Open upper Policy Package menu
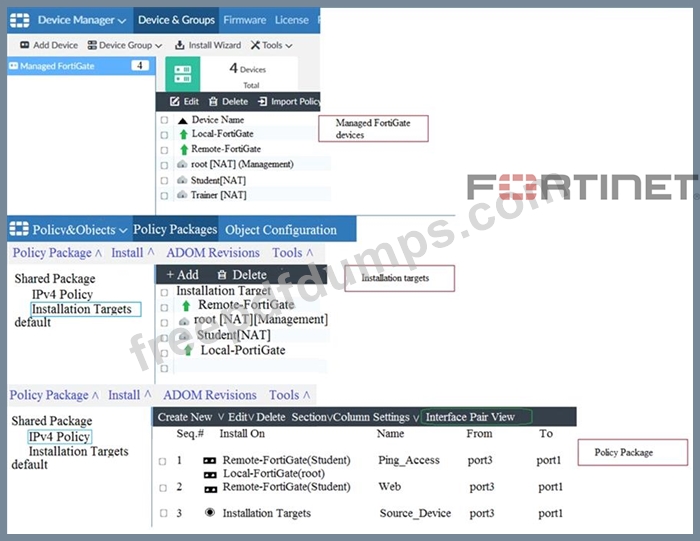Viewport: 700px width, 541px height. pos(57,253)
